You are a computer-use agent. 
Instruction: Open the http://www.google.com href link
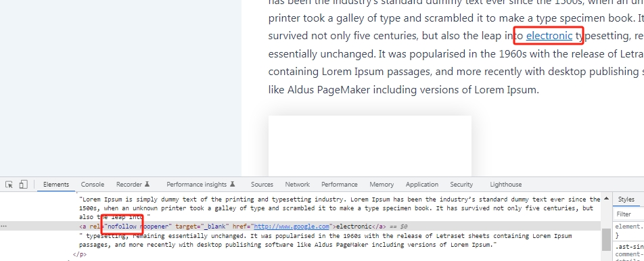(x=292, y=227)
